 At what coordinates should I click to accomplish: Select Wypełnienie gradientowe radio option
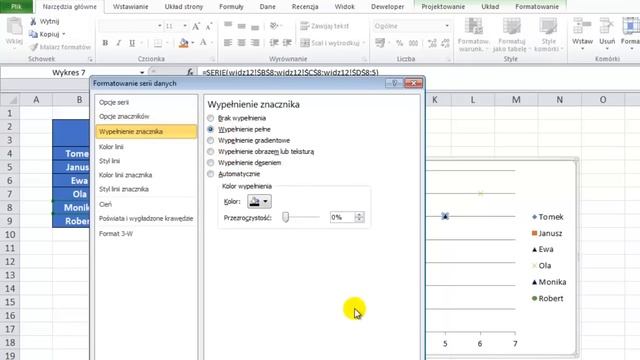(x=211, y=140)
